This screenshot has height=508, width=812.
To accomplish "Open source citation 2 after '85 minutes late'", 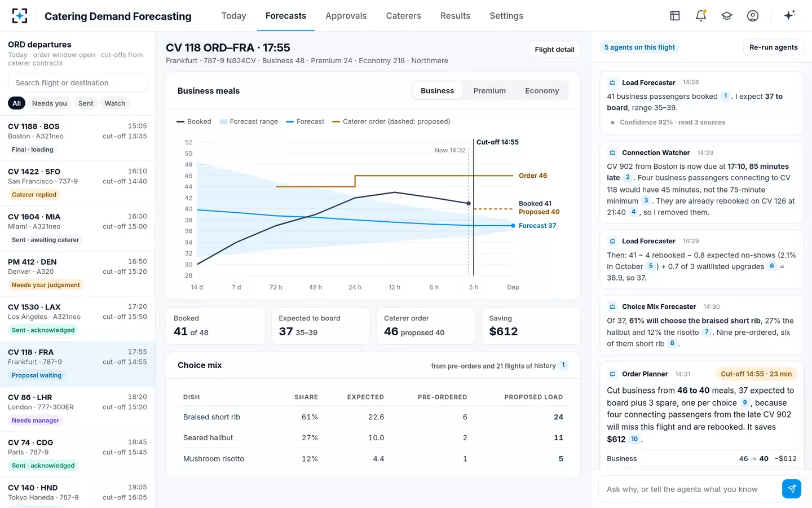I will tap(628, 177).
